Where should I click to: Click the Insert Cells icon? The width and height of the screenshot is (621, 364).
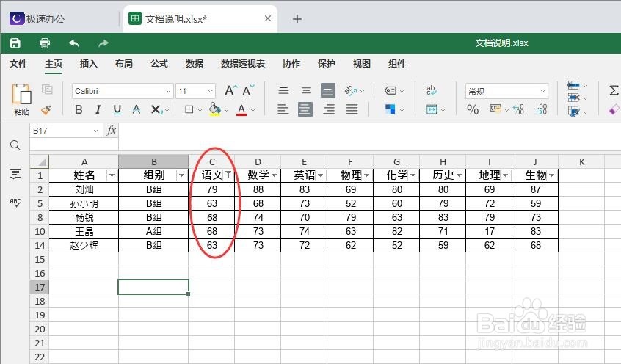tap(573, 85)
